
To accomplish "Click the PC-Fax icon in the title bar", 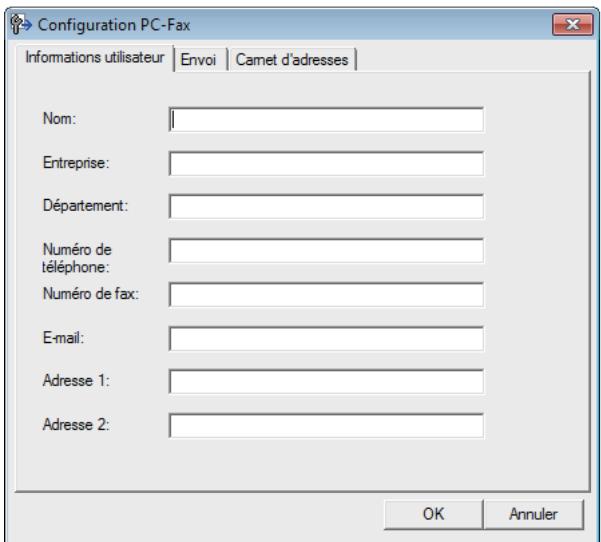I will pos(21,25).
